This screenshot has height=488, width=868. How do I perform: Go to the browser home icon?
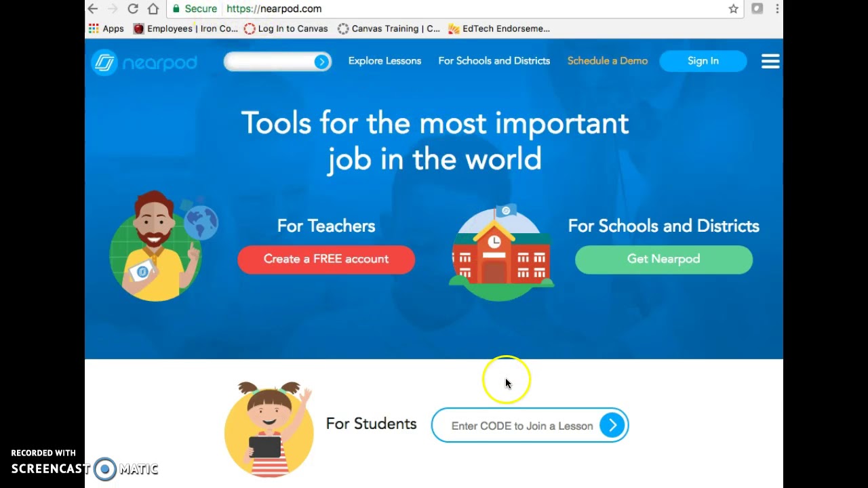(x=153, y=9)
